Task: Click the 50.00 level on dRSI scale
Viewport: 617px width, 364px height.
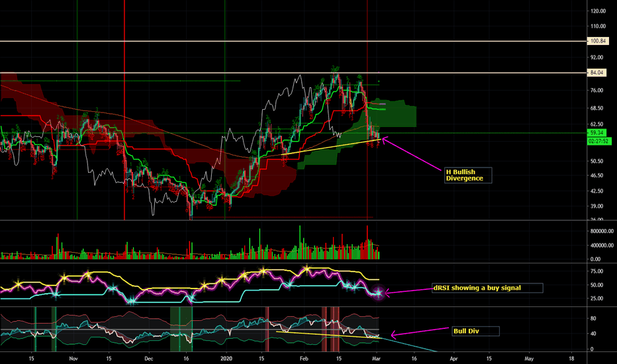Action: [596, 285]
